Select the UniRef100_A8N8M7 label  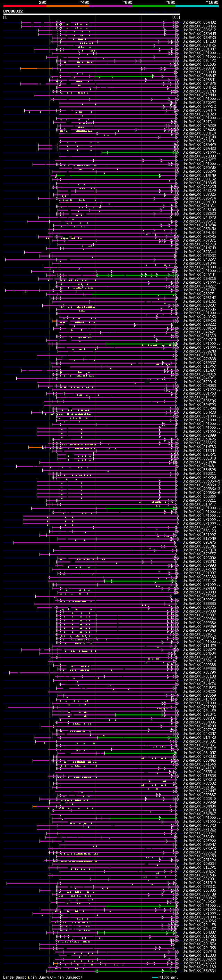[199, 76]
